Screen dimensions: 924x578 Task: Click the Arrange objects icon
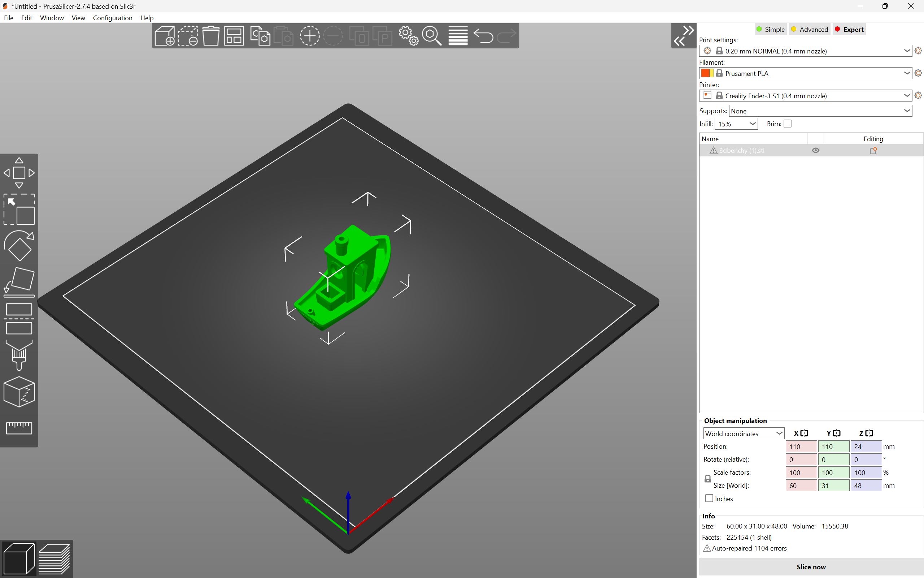click(234, 36)
